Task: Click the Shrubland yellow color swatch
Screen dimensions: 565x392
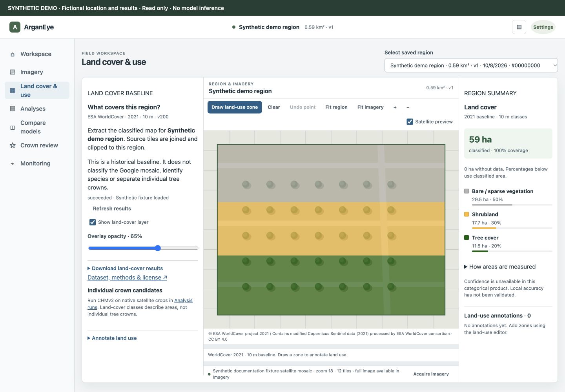Action: 467,214
